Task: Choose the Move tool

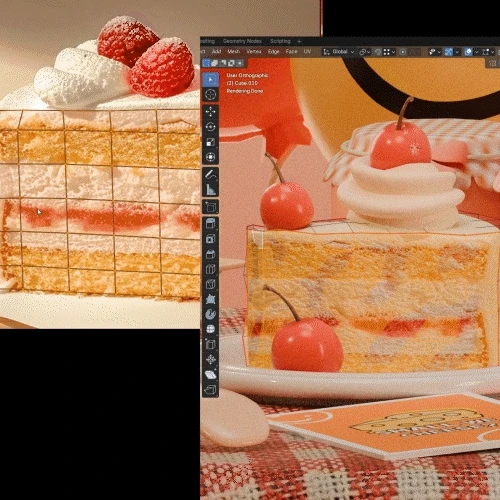Action: pos(210,112)
